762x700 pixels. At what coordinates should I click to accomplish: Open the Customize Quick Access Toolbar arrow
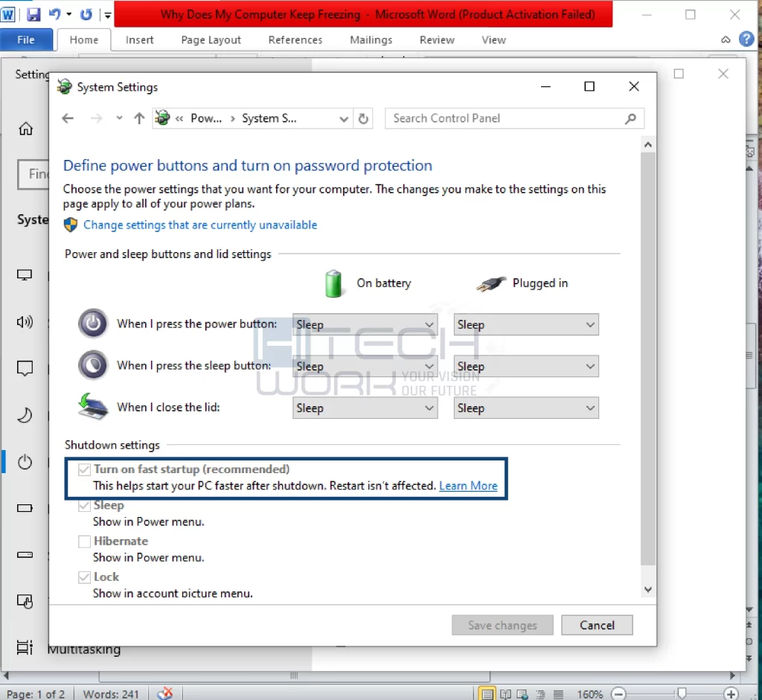[107, 16]
